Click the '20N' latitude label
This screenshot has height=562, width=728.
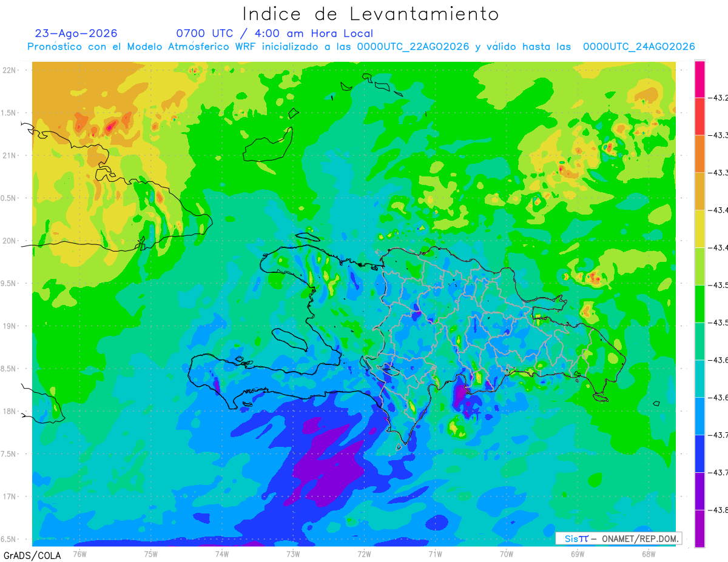[9, 241]
